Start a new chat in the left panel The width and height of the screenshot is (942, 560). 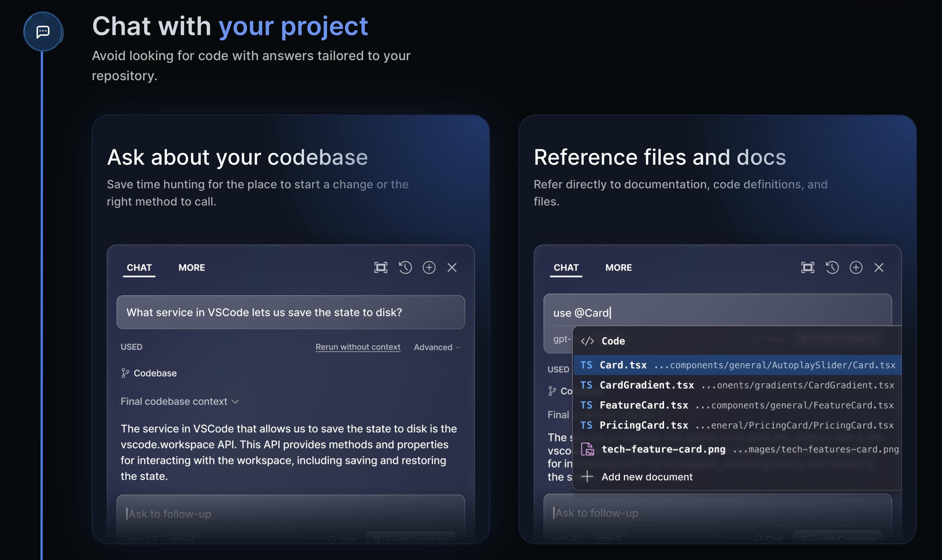[x=429, y=267]
